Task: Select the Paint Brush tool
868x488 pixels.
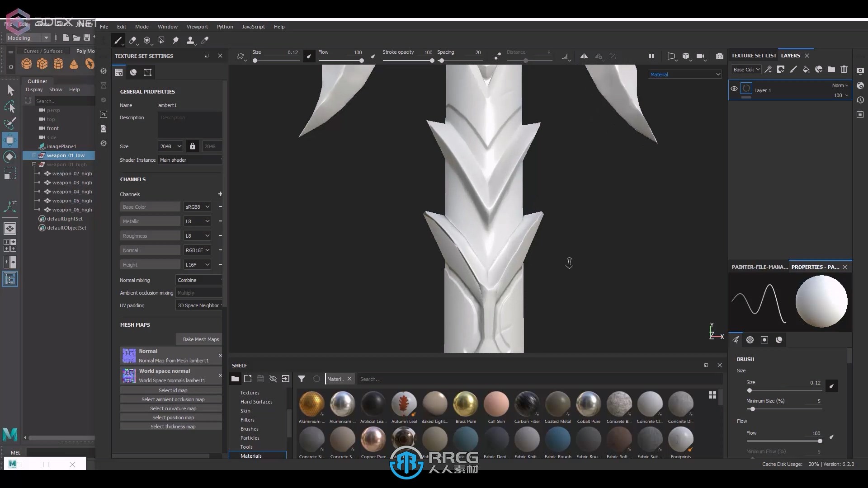Action: tap(118, 40)
